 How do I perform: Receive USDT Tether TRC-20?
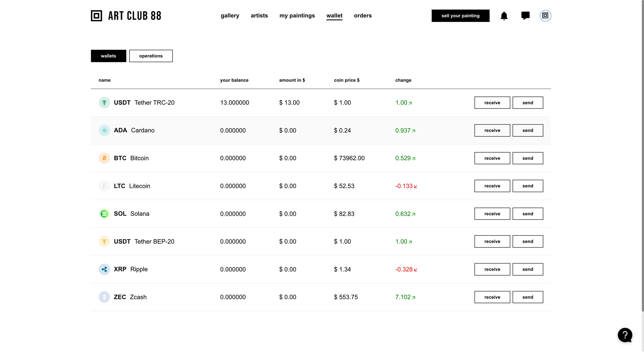click(492, 103)
